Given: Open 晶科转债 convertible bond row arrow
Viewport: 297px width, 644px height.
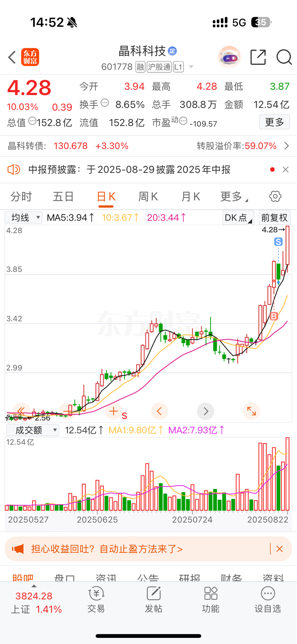Looking at the screenshot, I should (x=287, y=146).
